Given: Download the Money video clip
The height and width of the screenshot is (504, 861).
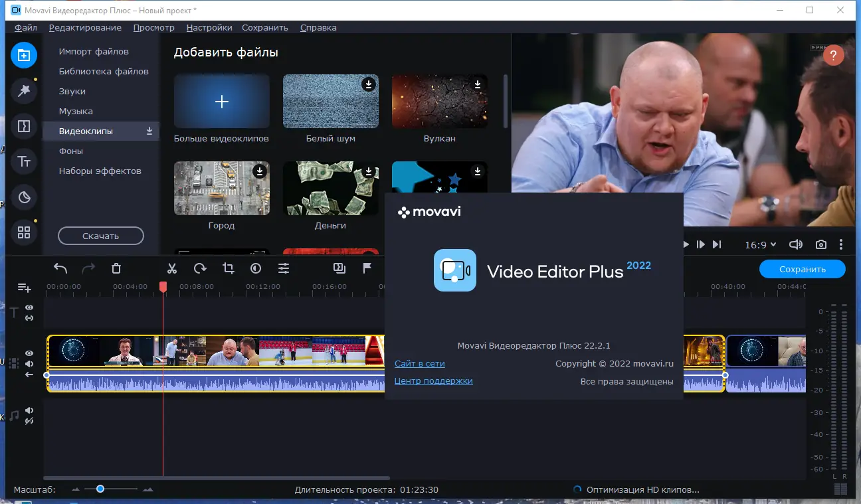Looking at the screenshot, I should 369,171.
